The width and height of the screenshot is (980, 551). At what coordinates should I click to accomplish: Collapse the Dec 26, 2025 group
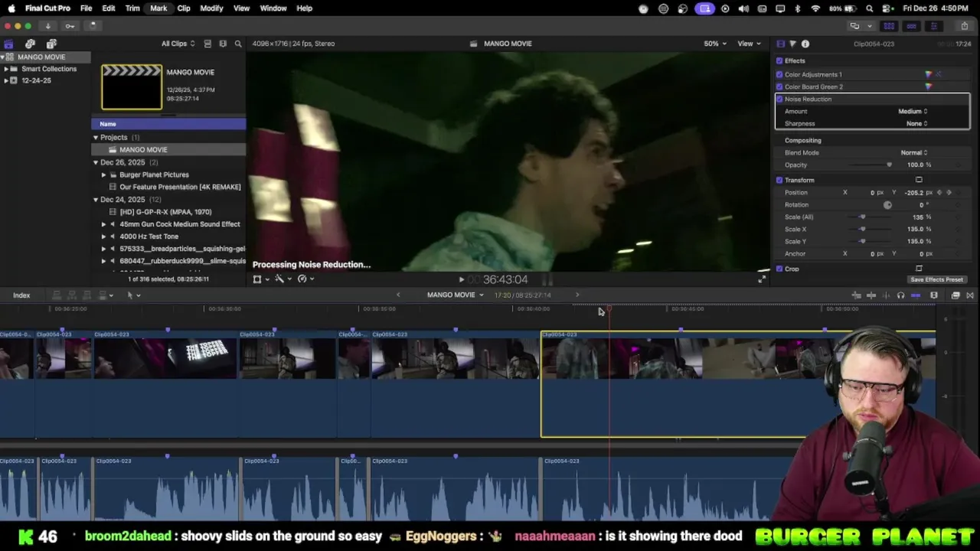(x=96, y=162)
